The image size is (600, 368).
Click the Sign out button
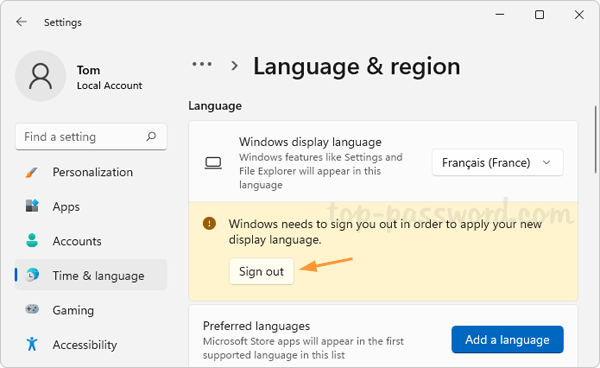point(261,271)
